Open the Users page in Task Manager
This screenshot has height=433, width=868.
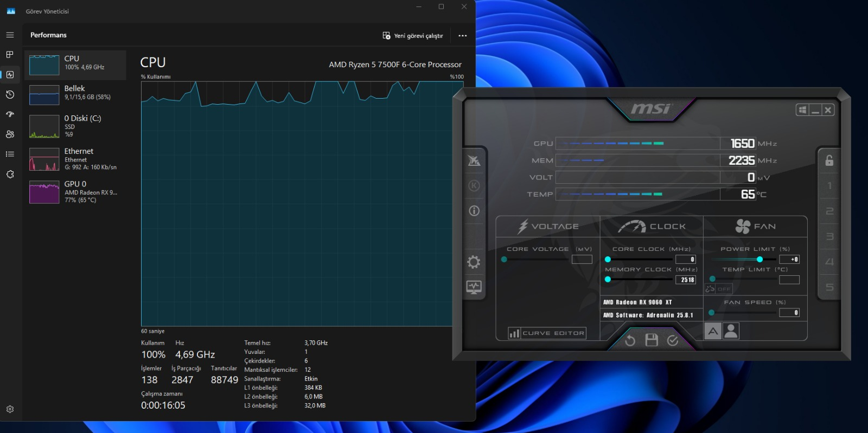pos(10,134)
